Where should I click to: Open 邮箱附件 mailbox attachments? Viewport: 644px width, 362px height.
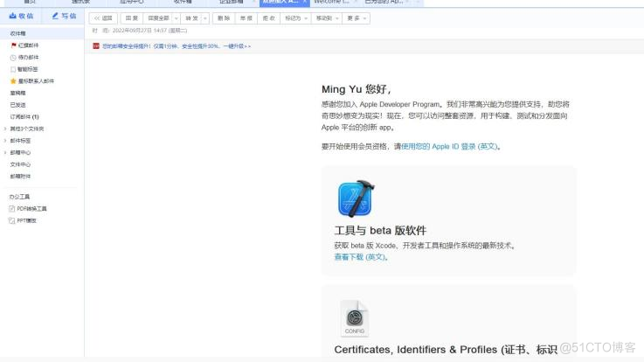[x=20, y=177]
